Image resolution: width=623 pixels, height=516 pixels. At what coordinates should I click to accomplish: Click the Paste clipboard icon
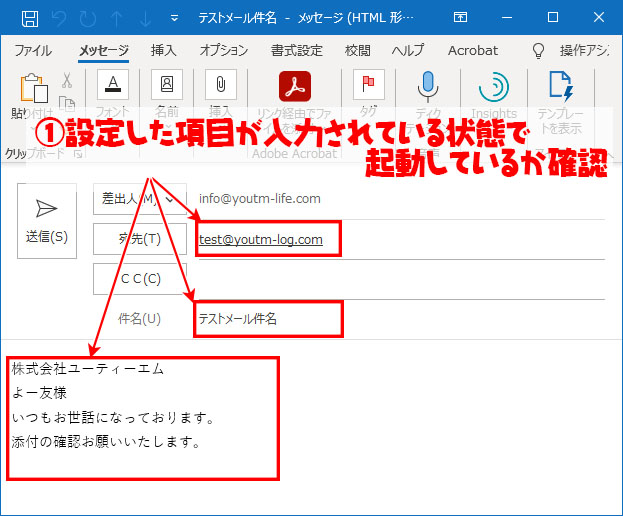(34, 88)
